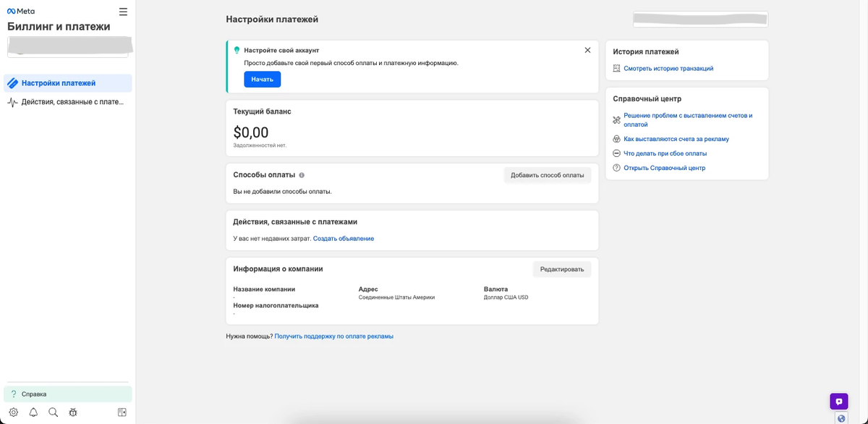868x424 pixels.
Task: Collapse the sidebar using panel icon
Action: coord(122,412)
